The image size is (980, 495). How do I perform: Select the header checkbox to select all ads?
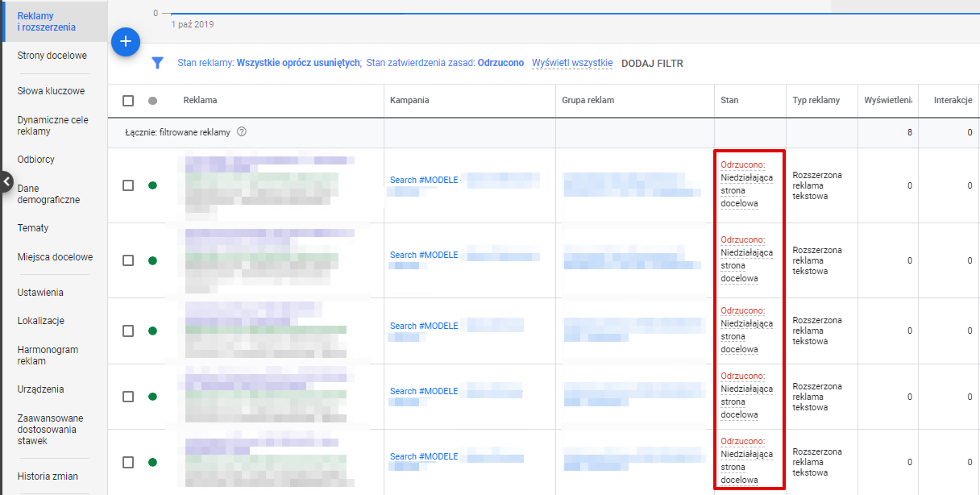point(127,100)
